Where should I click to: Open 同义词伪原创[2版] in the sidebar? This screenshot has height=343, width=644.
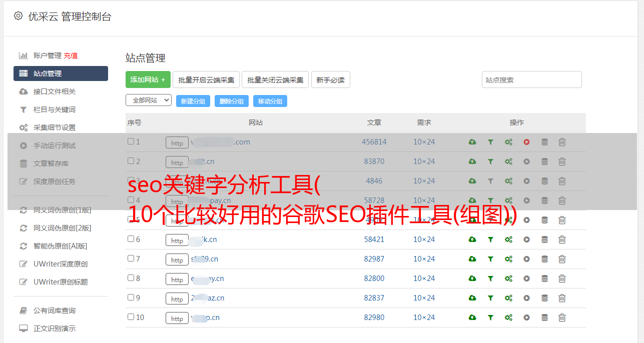(x=63, y=228)
